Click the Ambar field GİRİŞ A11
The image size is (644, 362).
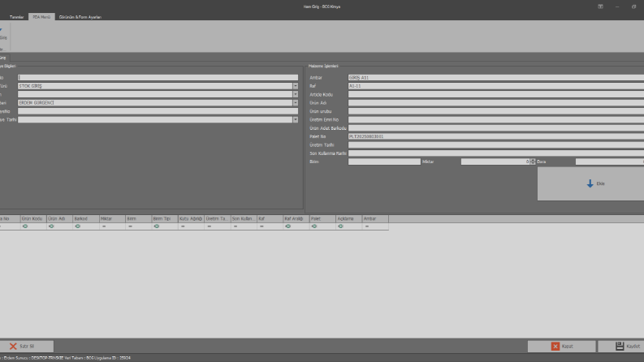click(x=496, y=78)
